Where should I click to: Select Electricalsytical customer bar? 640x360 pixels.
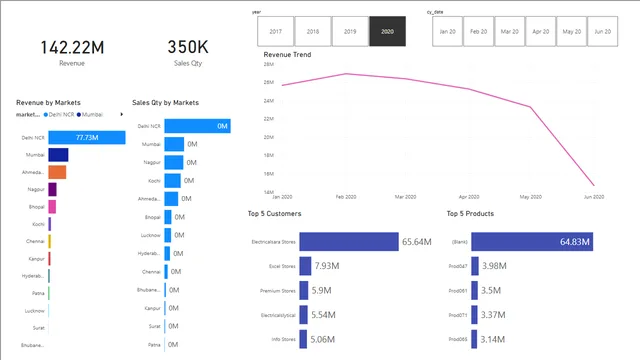[x=303, y=315]
